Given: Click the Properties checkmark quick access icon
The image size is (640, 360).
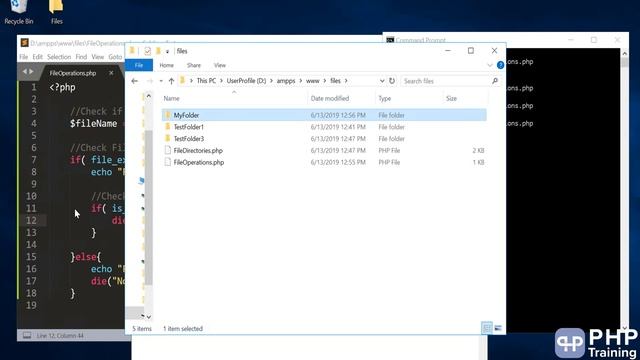Looking at the screenshot, I should (147, 51).
